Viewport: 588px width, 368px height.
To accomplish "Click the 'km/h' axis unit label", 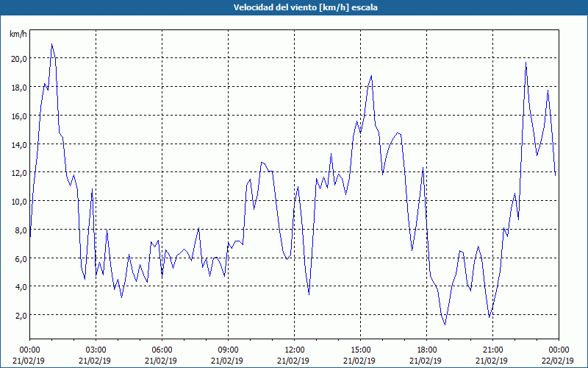I will (18, 34).
